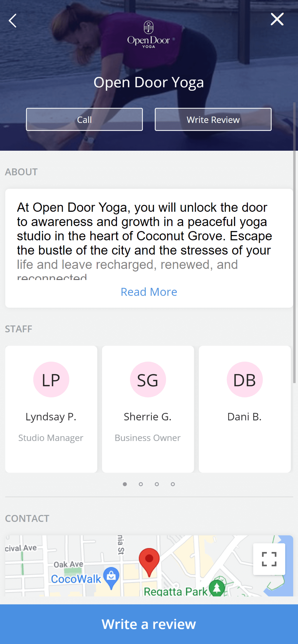This screenshot has height=644, width=298.
Task: Select the first staff carousel dot
Action: click(x=125, y=484)
